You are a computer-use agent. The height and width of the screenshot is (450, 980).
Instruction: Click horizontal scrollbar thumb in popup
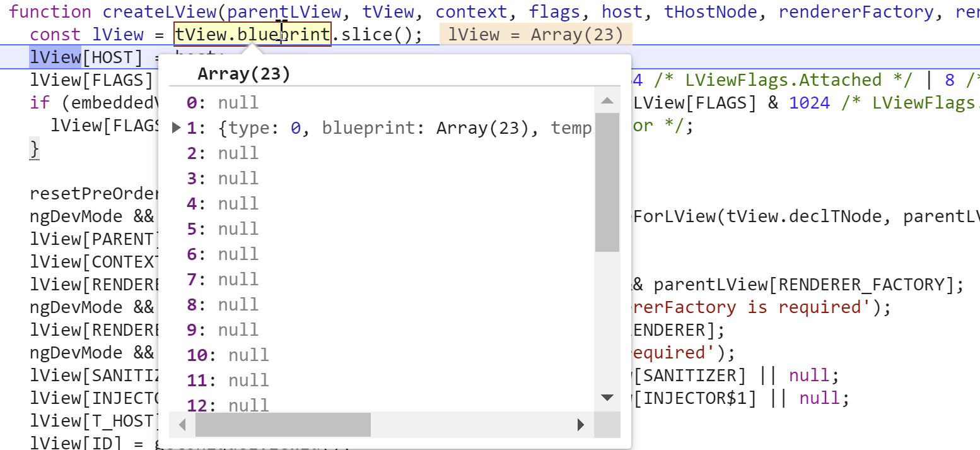tap(283, 425)
